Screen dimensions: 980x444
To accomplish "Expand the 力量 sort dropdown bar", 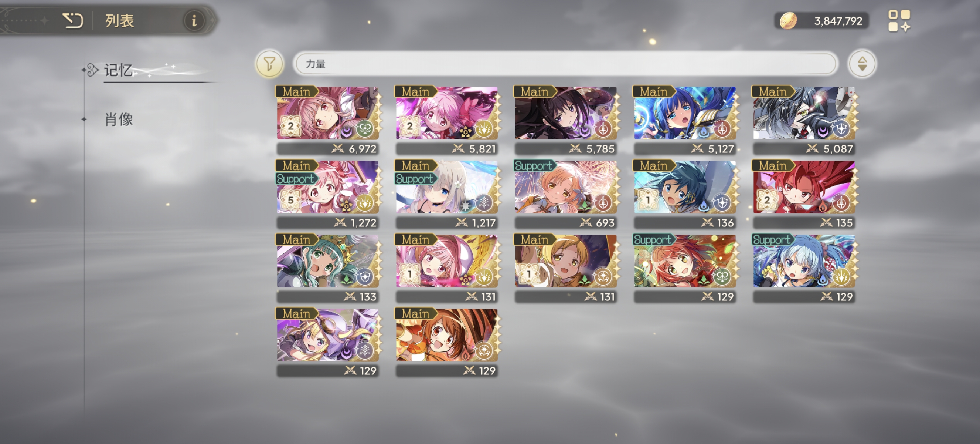I will coord(565,64).
